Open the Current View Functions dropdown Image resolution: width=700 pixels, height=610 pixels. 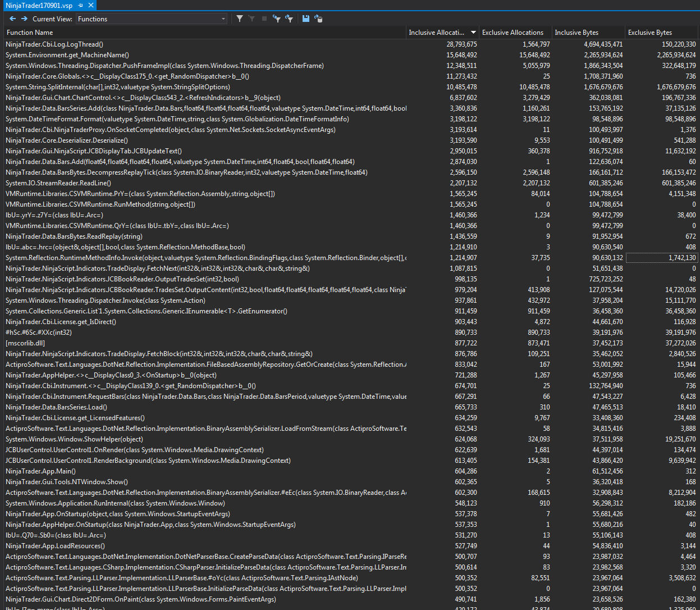(152, 19)
